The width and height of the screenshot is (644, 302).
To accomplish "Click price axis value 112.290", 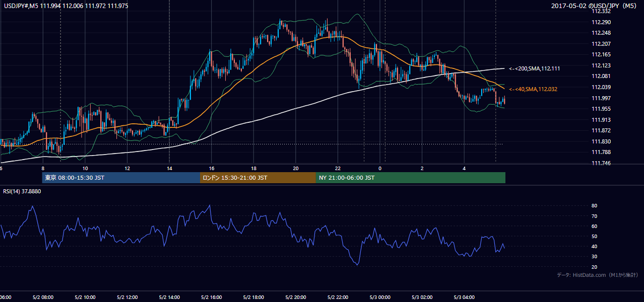I will point(602,22).
